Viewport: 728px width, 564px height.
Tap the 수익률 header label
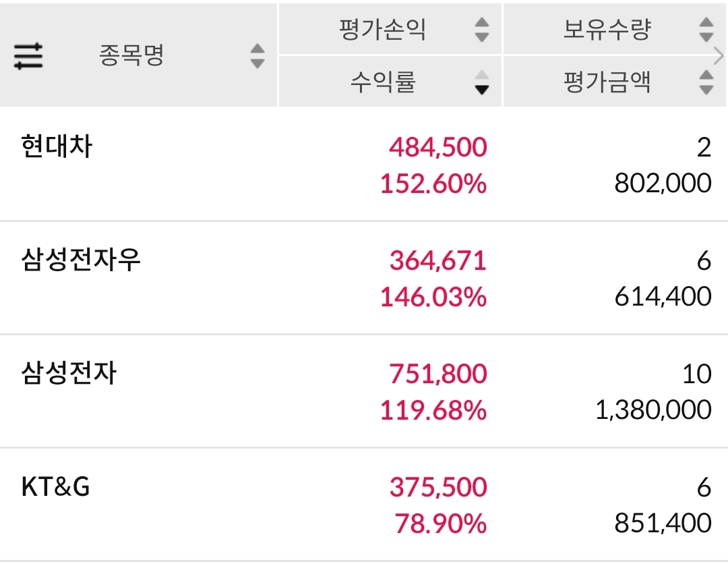(x=383, y=82)
